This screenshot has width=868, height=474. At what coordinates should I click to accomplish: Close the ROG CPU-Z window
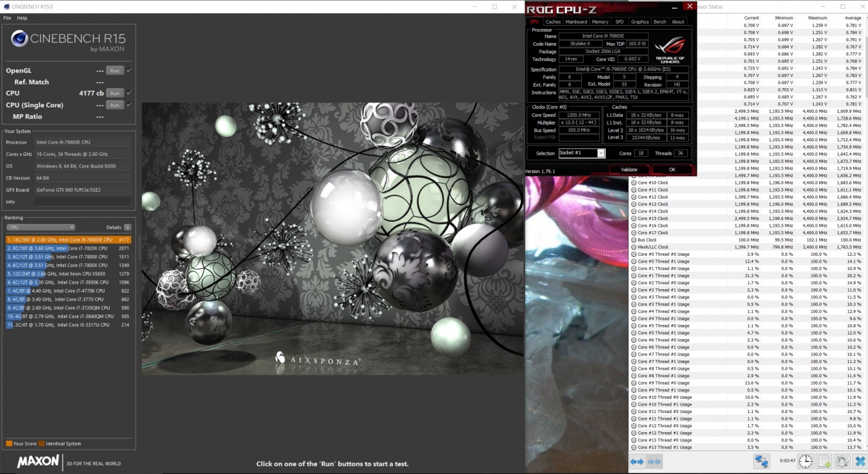(x=689, y=6)
